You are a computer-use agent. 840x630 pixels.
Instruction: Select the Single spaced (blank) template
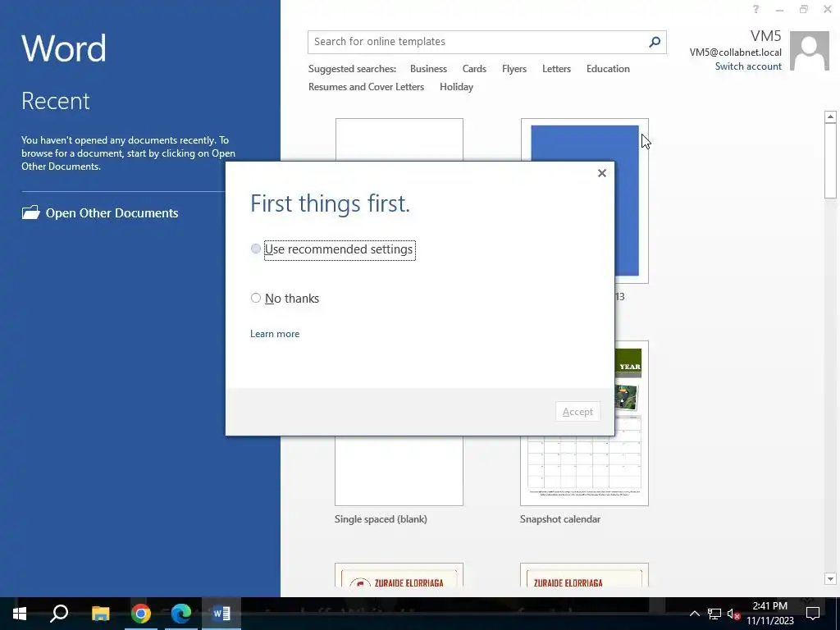pos(399,470)
